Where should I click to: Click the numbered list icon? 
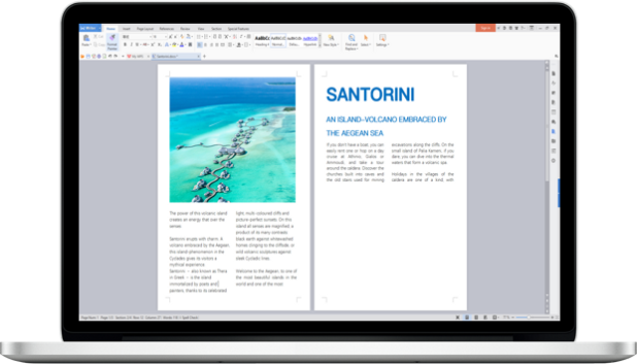pyautogui.click(x=206, y=37)
